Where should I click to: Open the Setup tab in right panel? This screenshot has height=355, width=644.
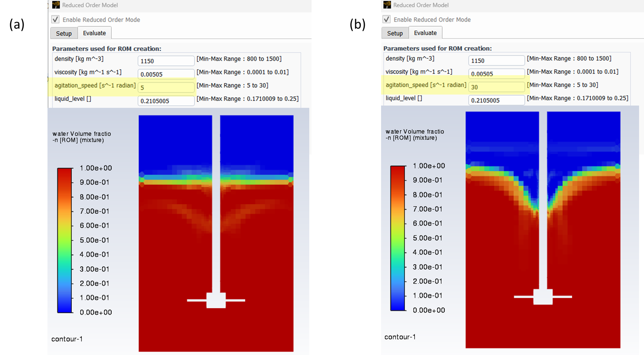pyautogui.click(x=395, y=33)
